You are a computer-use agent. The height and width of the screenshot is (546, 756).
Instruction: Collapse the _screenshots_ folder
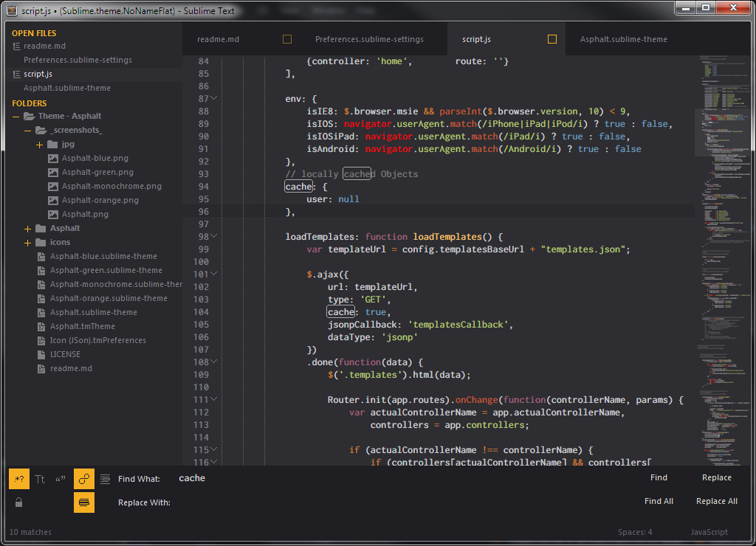[x=28, y=131]
